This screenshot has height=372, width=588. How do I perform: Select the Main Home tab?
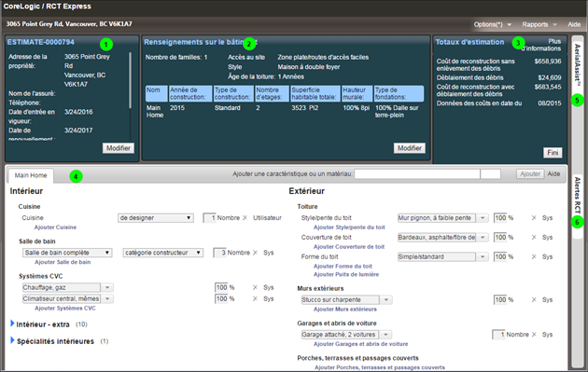point(31,175)
